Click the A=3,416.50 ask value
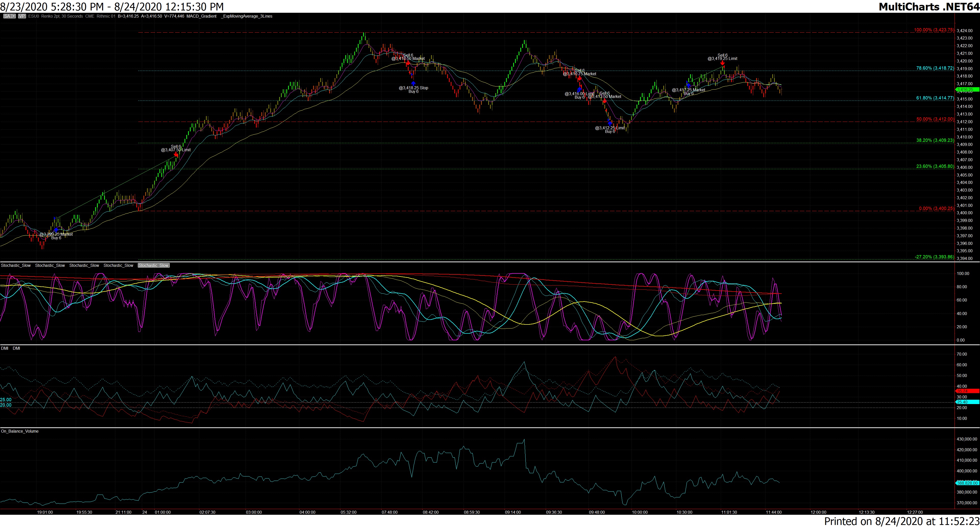 pyautogui.click(x=151, y=16)
